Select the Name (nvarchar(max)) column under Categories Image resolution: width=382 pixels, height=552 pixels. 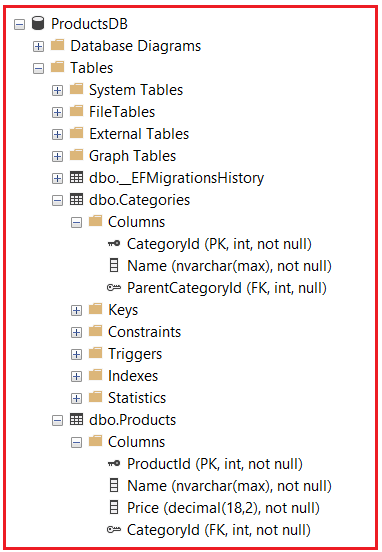pos(229,266)
